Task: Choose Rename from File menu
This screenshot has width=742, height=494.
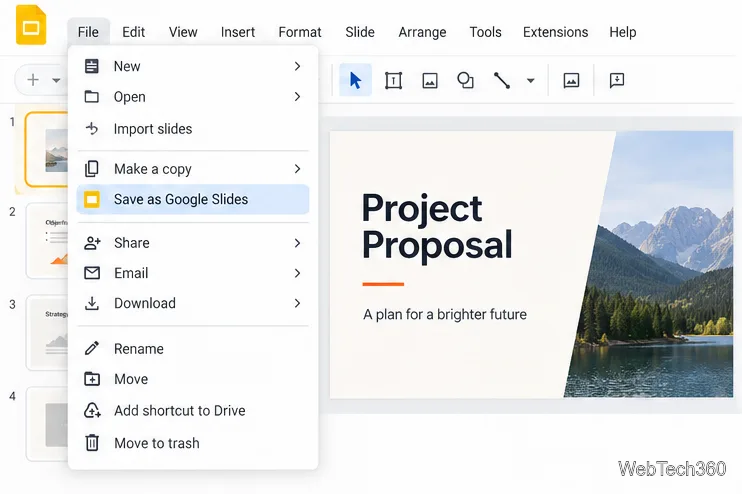Action: (x=193, y=348)
